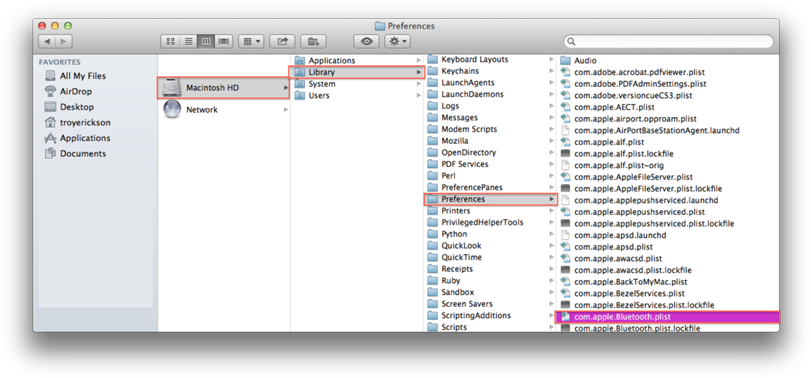Screen dimensions: 811x378
Task: Select Perl folder
Action: point(490,176)
